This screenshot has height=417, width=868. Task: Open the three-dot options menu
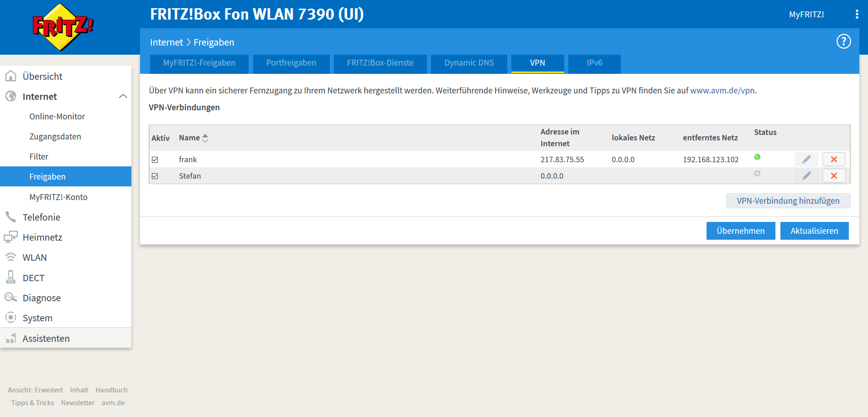pyautogui.click(x=857, y=15)
